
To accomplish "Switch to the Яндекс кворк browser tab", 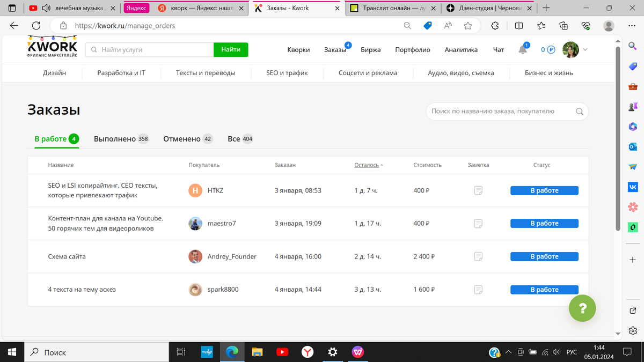I will coord(201,8).
